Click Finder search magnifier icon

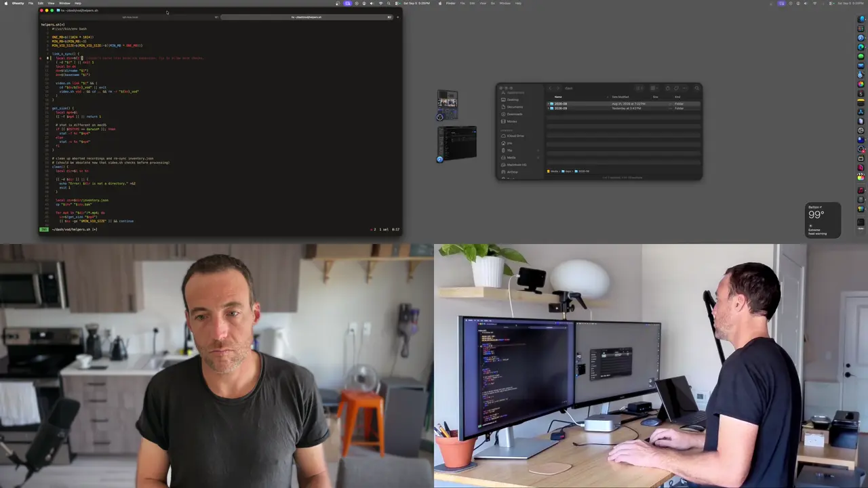(696, 88)
